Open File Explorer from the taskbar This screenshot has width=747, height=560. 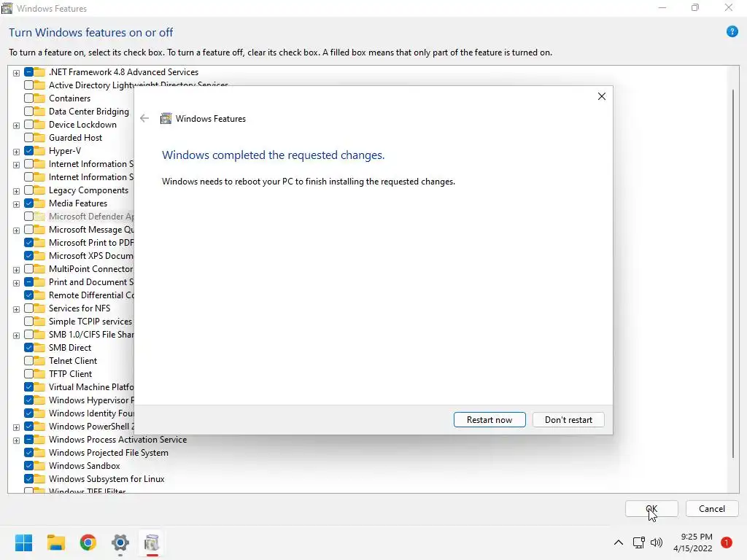55,542
